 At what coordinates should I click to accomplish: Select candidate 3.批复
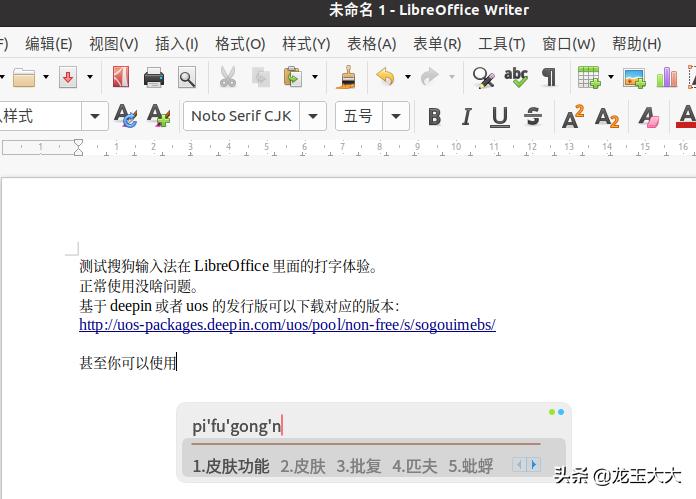coord(359,466)
